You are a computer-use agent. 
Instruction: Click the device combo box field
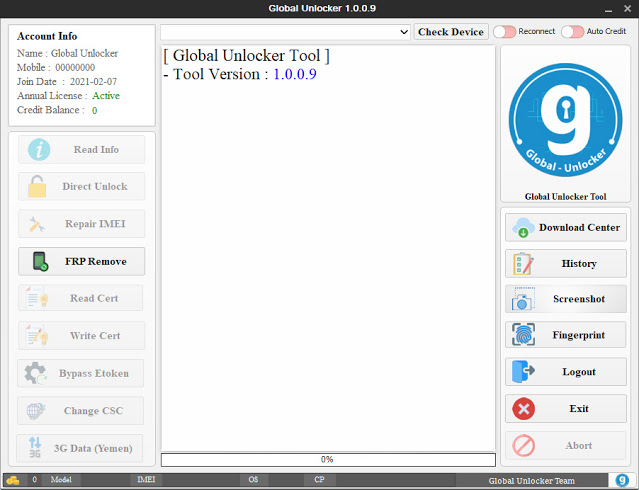285,32
